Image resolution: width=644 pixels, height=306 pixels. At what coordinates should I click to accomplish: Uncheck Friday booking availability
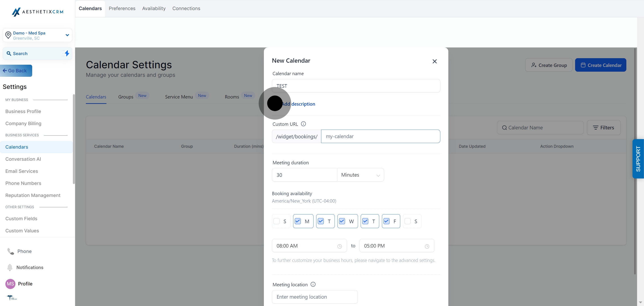coord(386,221)
